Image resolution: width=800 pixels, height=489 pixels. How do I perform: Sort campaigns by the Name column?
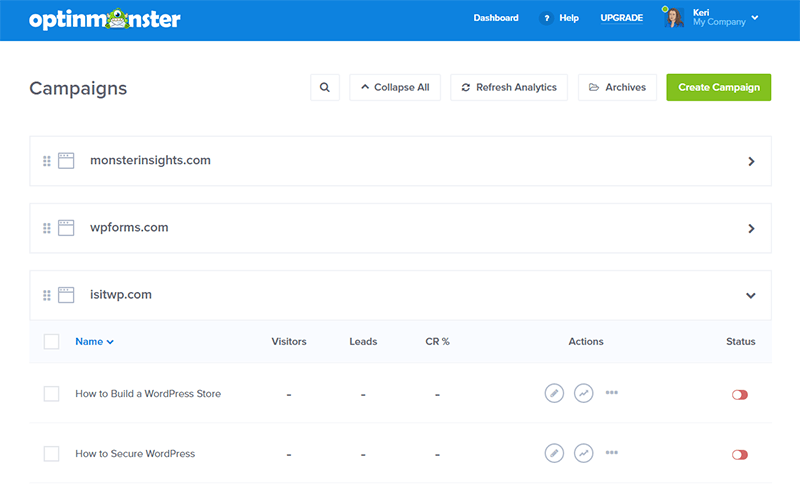pos(94,341)
